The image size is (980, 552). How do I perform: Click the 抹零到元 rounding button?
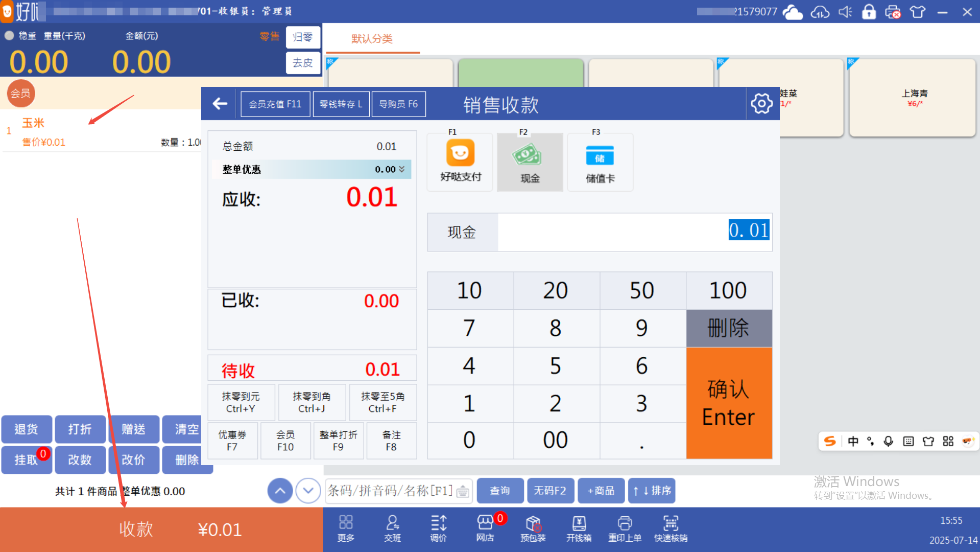[241, 402]
